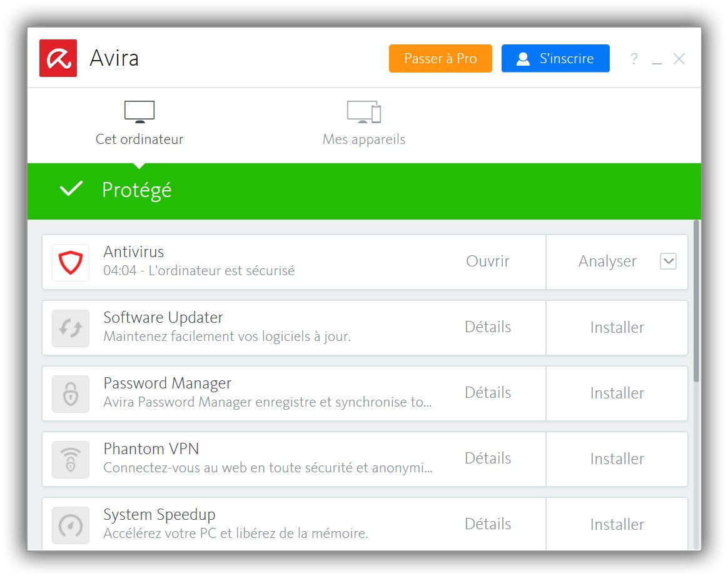The width and height of the screenshot is (728, 578).
Task: Click the monitor icon above Cet ordinateur
Action: [139, 111]
